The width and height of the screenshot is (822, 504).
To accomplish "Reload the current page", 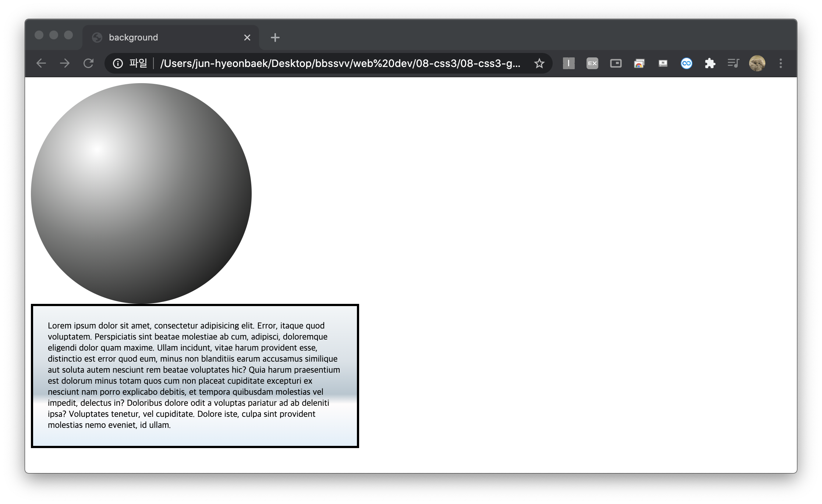I will coord(88,63).
